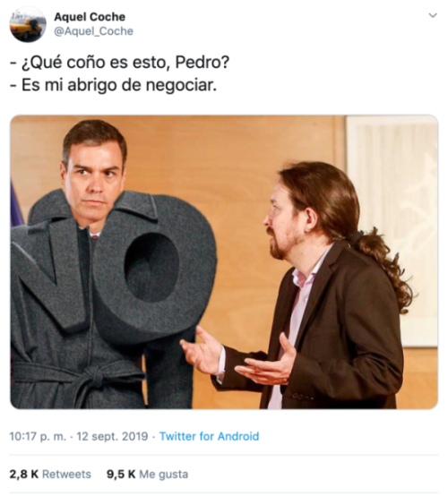Screen dimensions: 448x496
Task: Click the display name Aquel Coche
Action: (90, 17)
